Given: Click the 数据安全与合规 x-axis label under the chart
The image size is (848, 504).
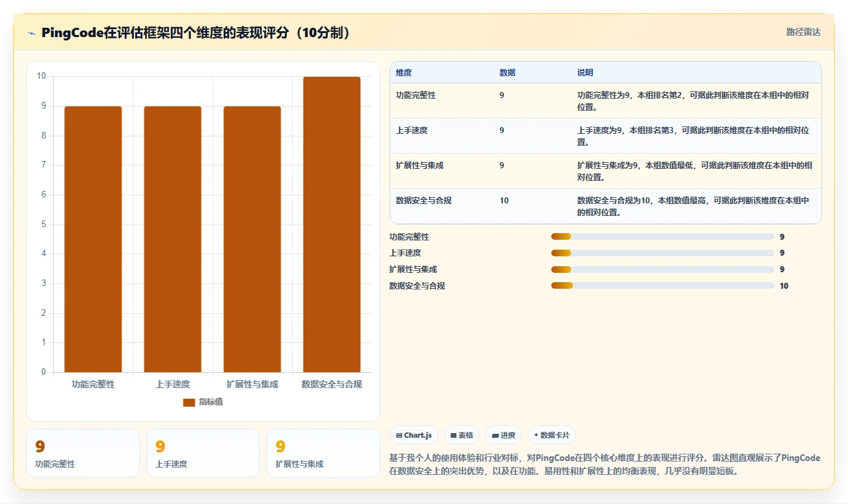Looking at the screenshot, I should point(332,384).
